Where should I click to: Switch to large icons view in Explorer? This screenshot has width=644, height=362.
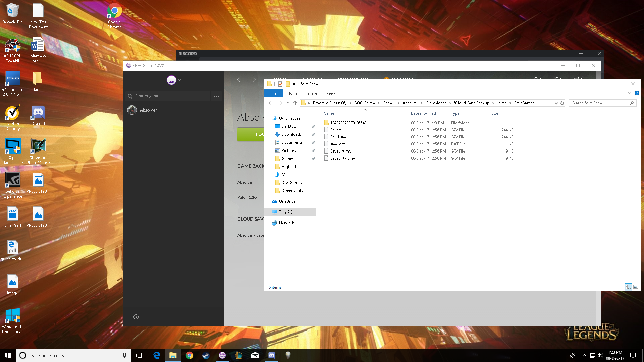635,287
